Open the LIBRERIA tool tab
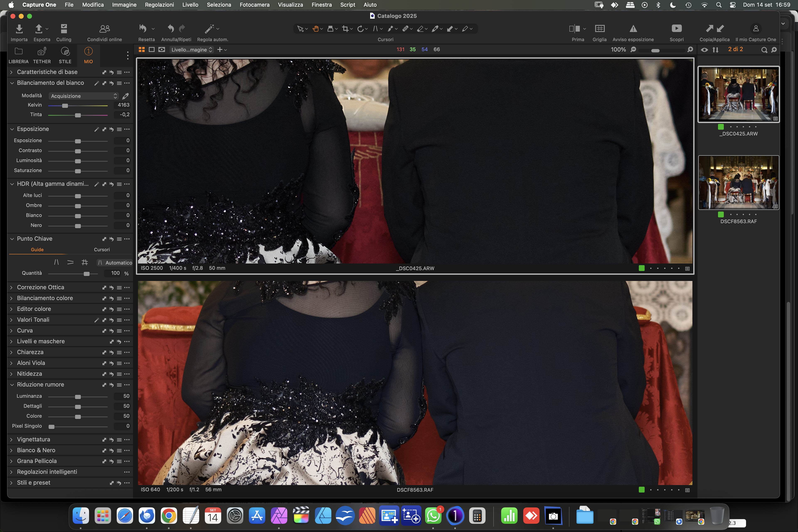This screenshot has width=798, height=532. pyautogui.click(x=18, y=55)
